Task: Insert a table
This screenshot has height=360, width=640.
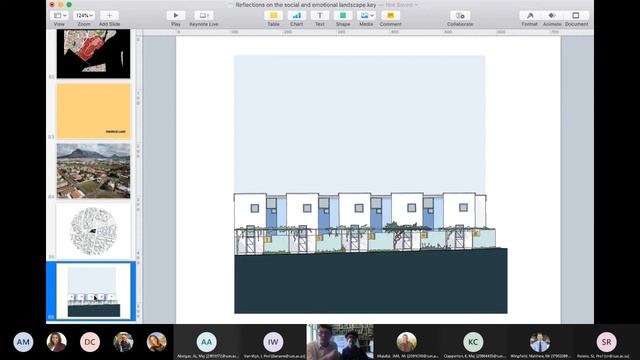Action: point(273,16)
